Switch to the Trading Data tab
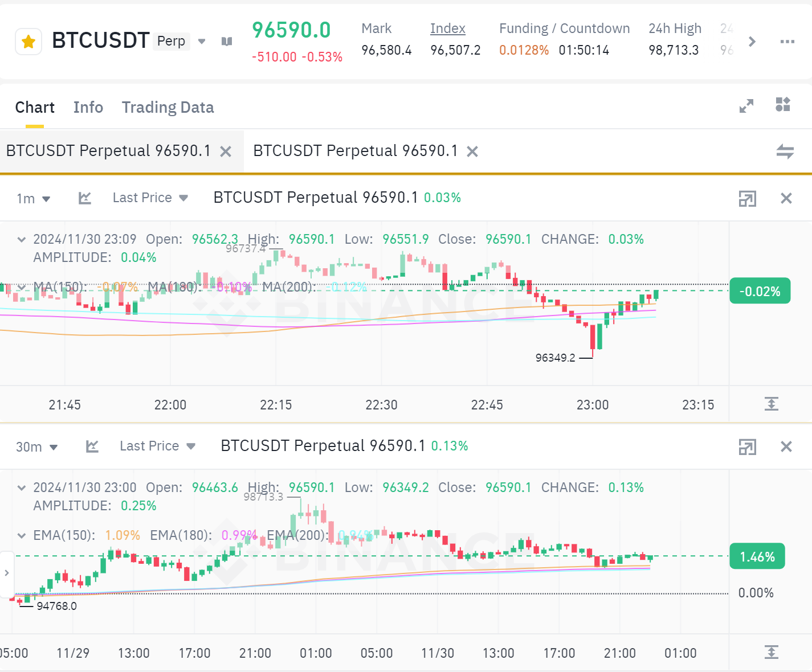812x672 pixels. 168,107
